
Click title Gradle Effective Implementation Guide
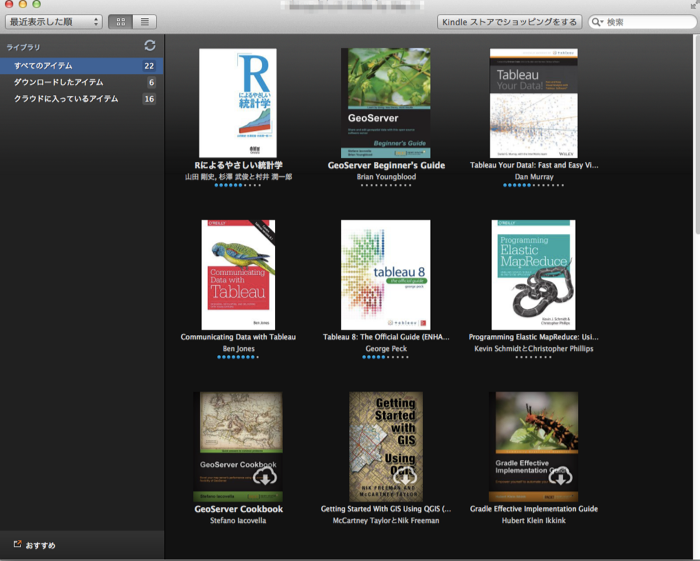pos(533,509)
